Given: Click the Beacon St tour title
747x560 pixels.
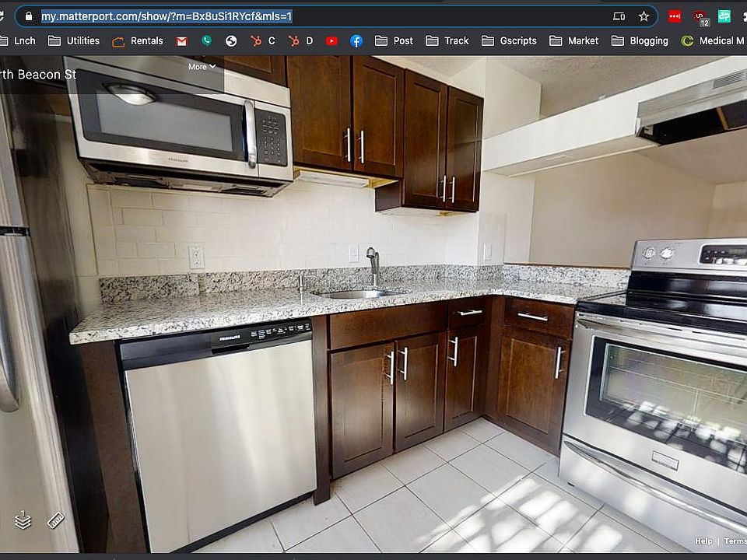Looking at the screenshot, I should (x=37, y=75).
